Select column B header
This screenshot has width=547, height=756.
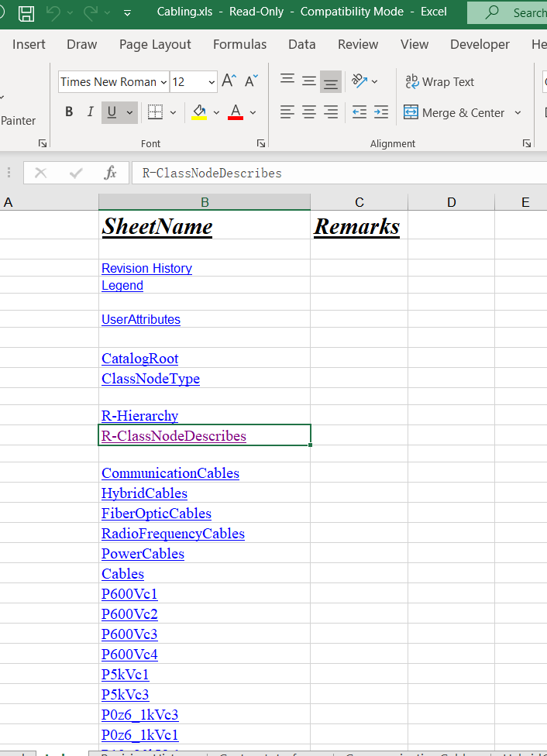(x=205, y=202)
